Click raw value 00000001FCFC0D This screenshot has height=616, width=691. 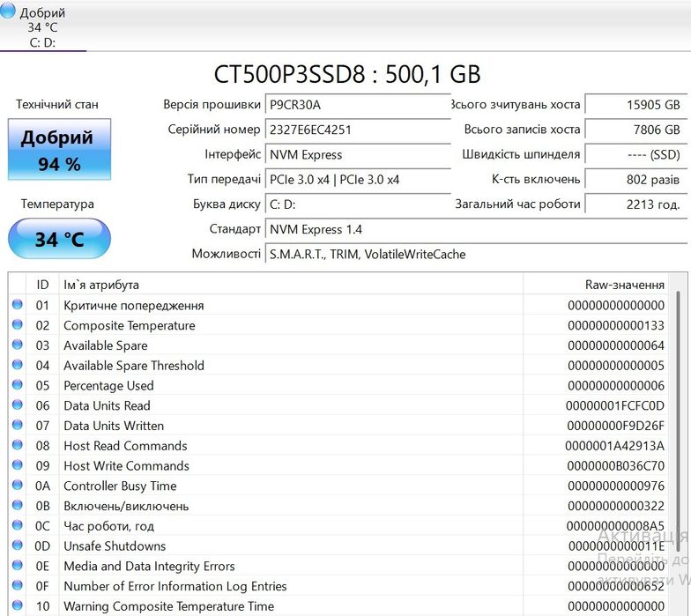click(615, 405)
